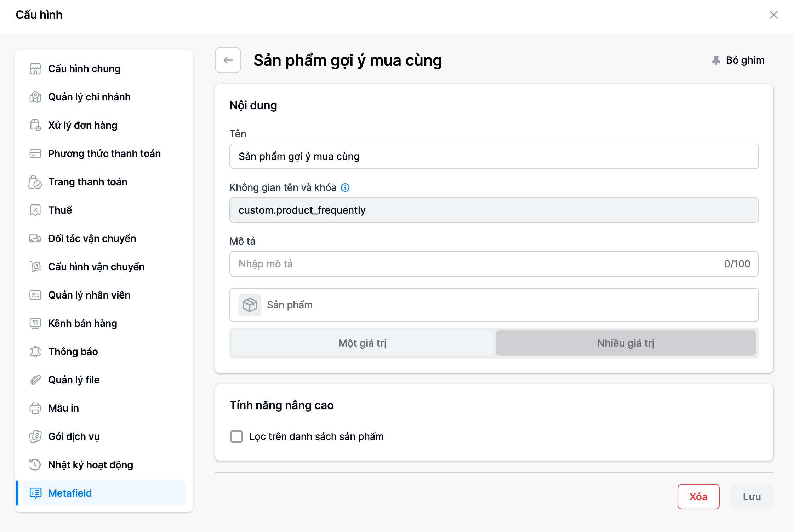Click the Nhập mô tả input field
Viewport: 793px width, 532px height.
pos(474,264)
